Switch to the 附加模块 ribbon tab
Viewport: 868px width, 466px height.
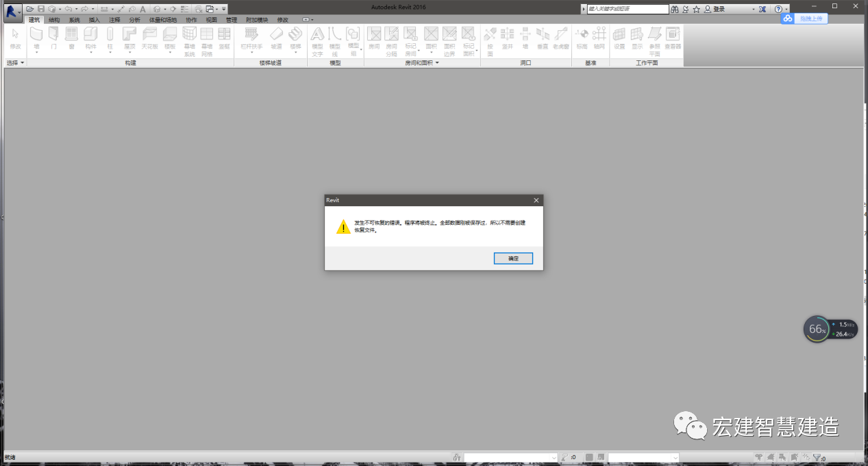click(x=257, y=20)
